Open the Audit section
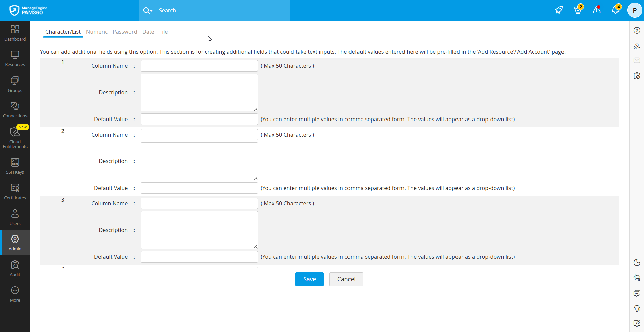Viewport: 644px width, 332px height. tap(15, 268)
